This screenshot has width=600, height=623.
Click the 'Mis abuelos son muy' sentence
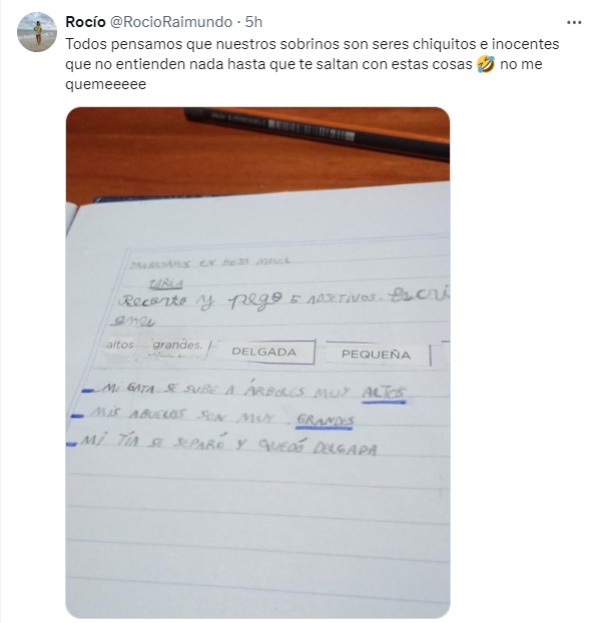[213, 416]
